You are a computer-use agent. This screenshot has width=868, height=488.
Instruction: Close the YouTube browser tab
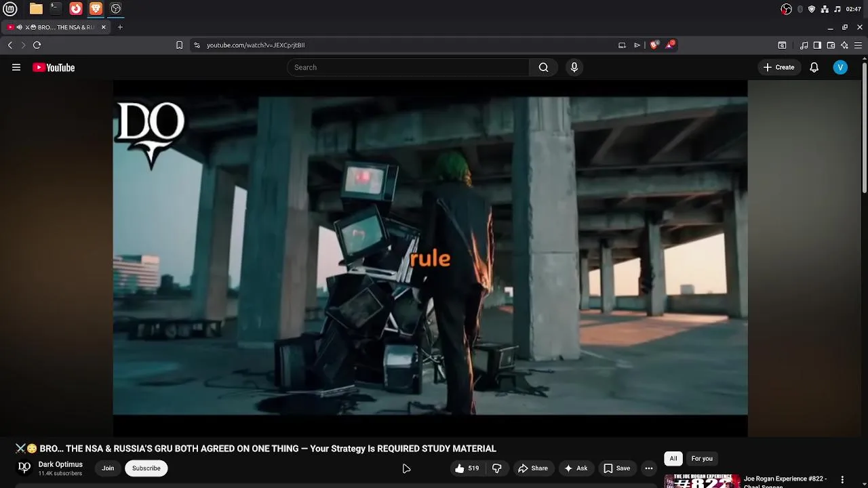point(104,27)
